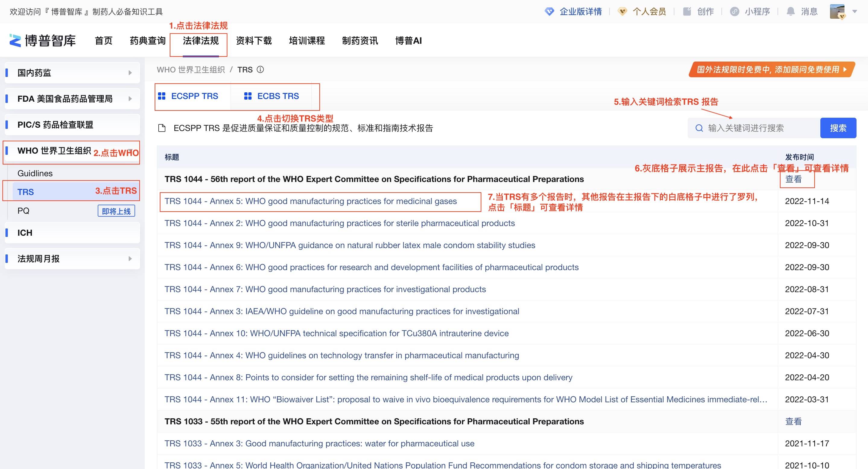Open the 制药资讯 nav item
868x469 pixels.
[360, 41]
